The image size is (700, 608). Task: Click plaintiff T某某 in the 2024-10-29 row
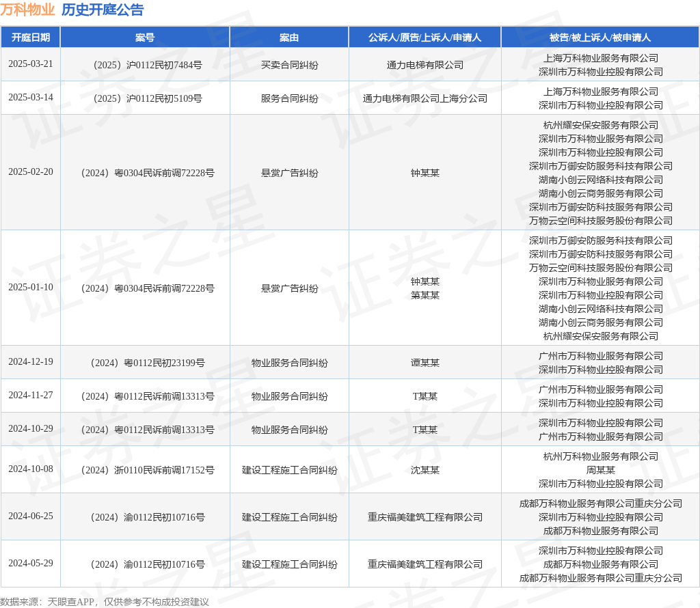tap(425, 430)
